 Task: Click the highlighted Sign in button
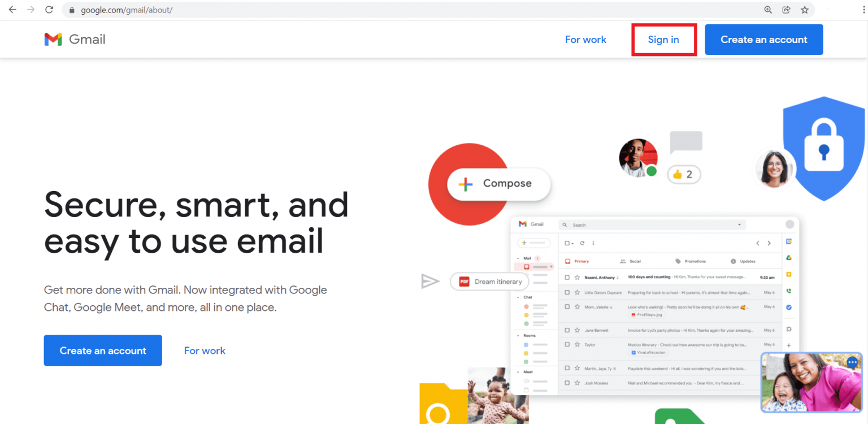tap(663, 40)
